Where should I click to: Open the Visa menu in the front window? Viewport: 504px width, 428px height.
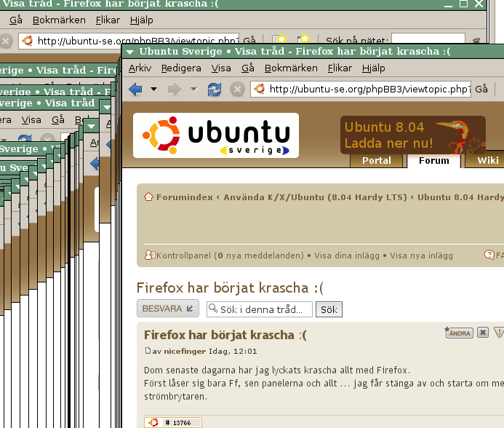tap(221, 68)
